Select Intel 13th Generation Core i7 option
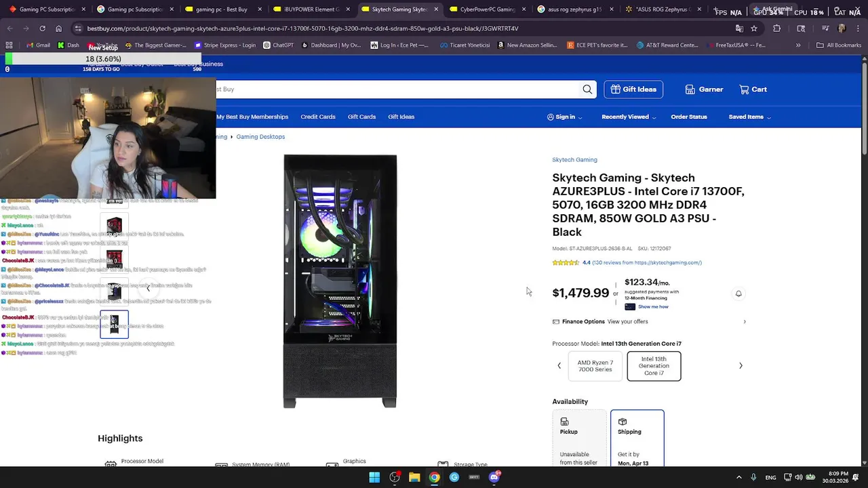The width and height of the screenshot is (868, 488). tap(654, 366)
